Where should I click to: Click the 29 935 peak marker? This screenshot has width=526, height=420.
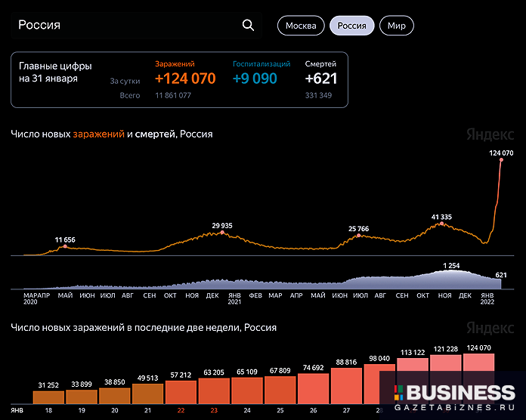[x=221, y=233]
